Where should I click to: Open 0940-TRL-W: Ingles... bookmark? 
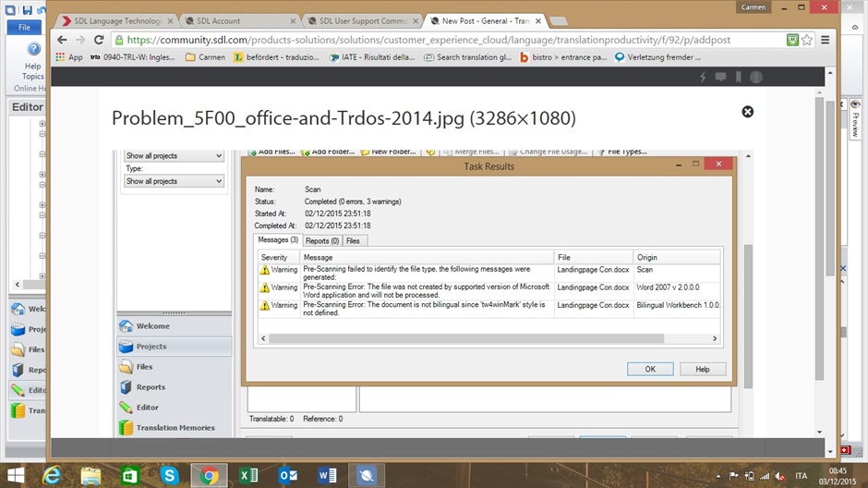pyautogui.click(x=133, y=57)
